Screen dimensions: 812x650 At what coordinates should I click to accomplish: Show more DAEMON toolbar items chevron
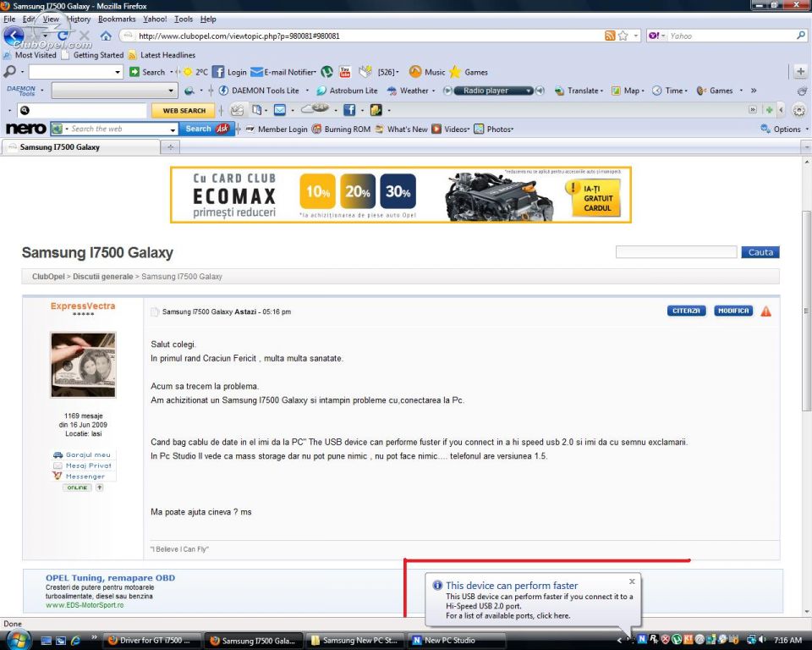[754, 91]
